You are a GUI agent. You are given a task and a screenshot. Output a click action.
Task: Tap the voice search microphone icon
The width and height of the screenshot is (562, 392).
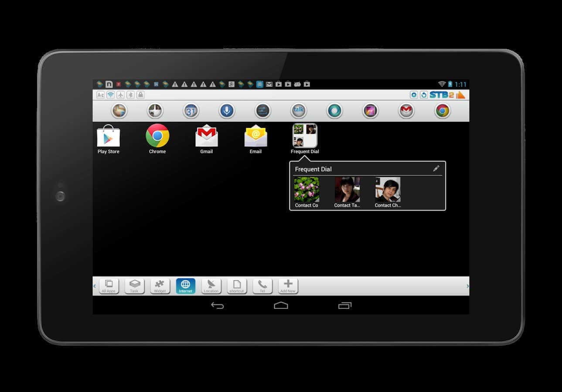[x=226, y=111]
